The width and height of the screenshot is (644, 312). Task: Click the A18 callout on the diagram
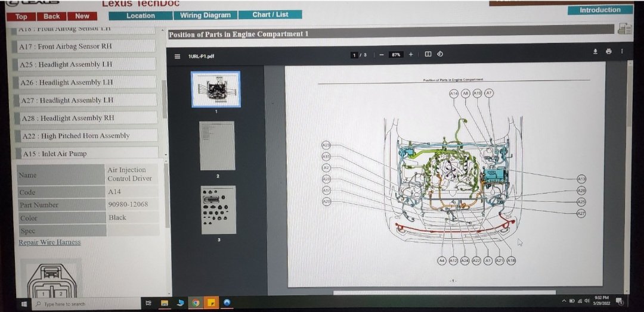tap(511, 260)
